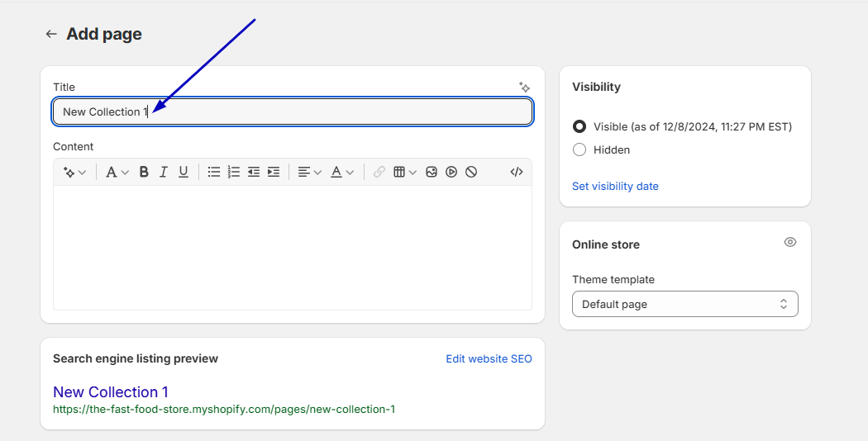Image resolution: width=868 pixels, height=441 pixels.
Task: Toggle bold formatting
Action: click(x=143, y=172)
